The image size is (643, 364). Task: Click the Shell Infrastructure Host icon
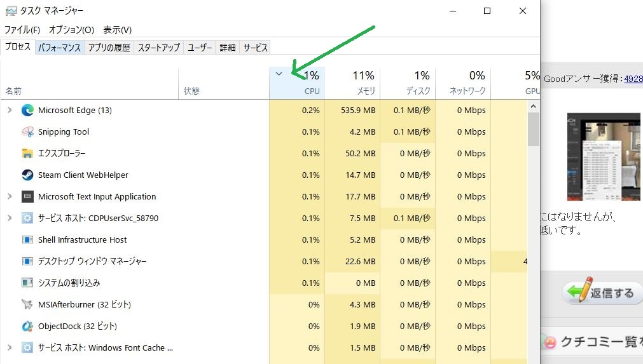coord(27,239)
